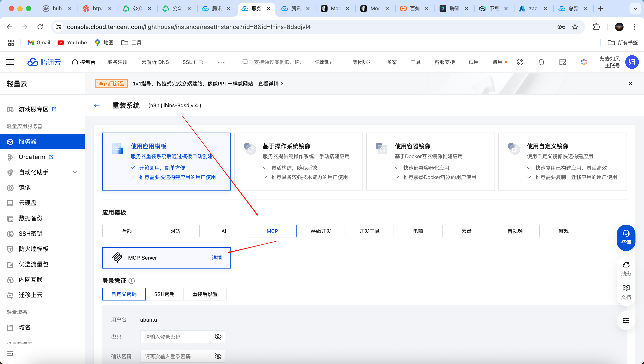The height and width of the screenshot is (364, 644).
Task: Open the 动态 floating panel icon
Action: click(626, 269)
